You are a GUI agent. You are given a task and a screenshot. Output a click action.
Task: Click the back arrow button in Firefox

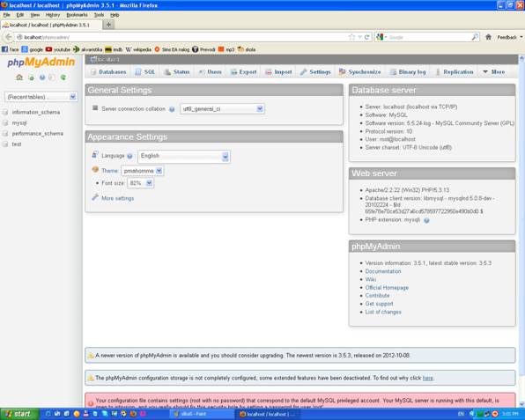coord(9,37)
